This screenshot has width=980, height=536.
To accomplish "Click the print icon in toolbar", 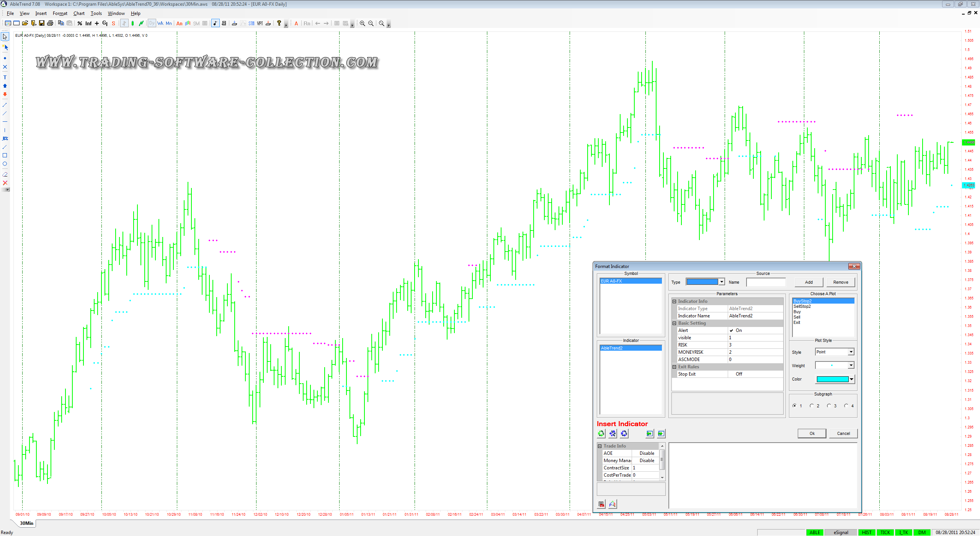I will pos(50,23).
